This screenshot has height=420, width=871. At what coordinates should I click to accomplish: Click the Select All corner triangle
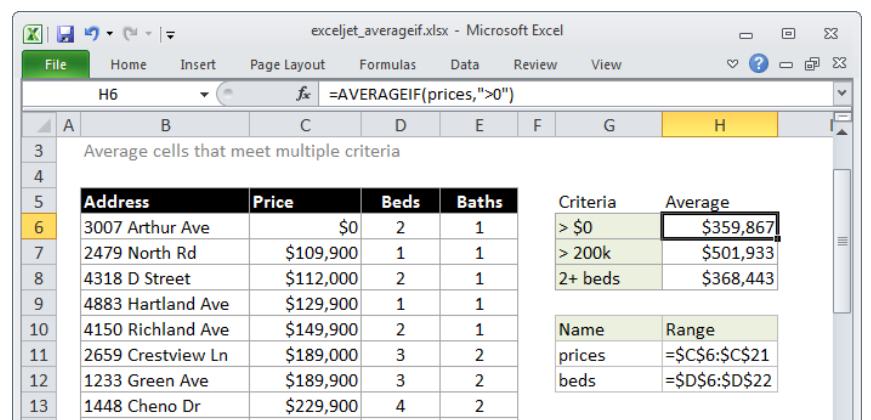point(42,126)
